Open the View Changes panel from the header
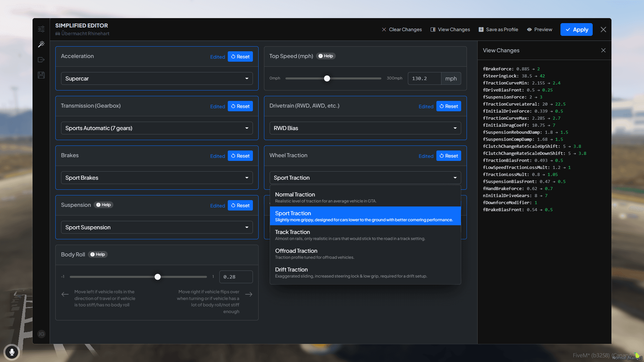 450,29
